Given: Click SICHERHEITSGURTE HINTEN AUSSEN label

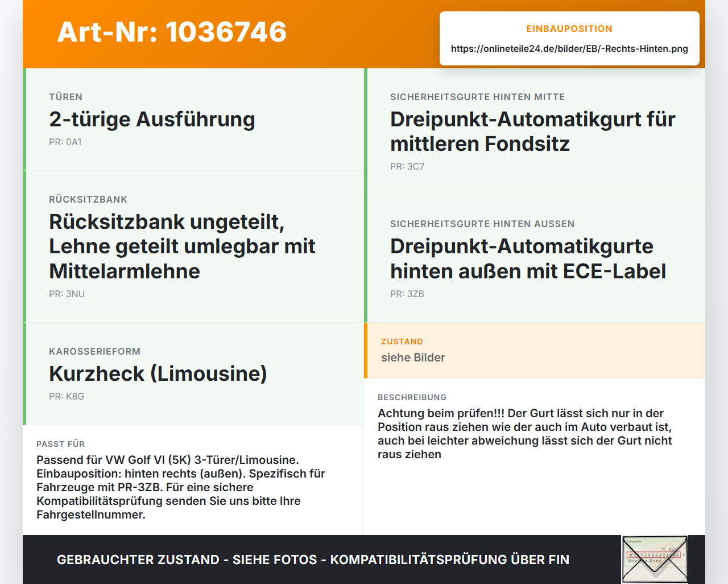Looking at the screenshot, I should [482, 224].
